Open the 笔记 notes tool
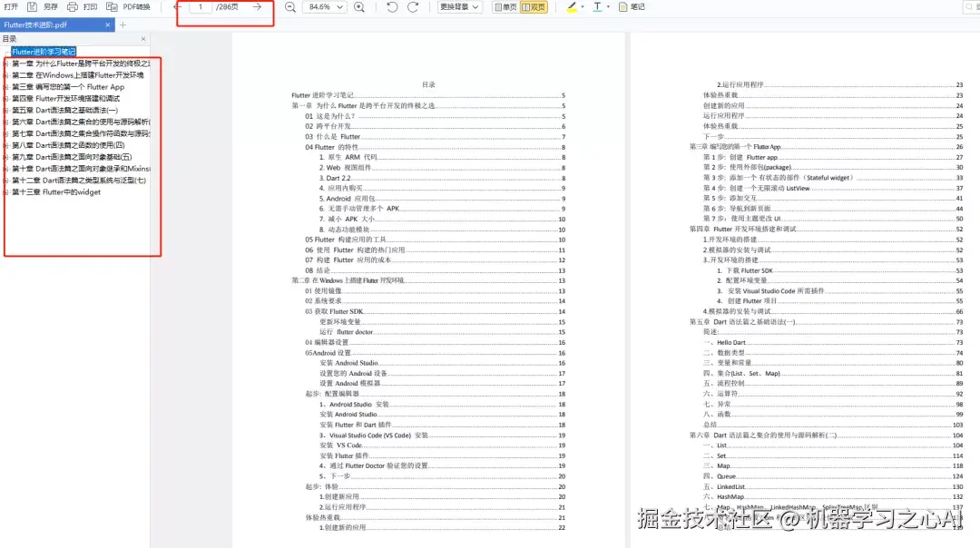 tap(631, 7)
